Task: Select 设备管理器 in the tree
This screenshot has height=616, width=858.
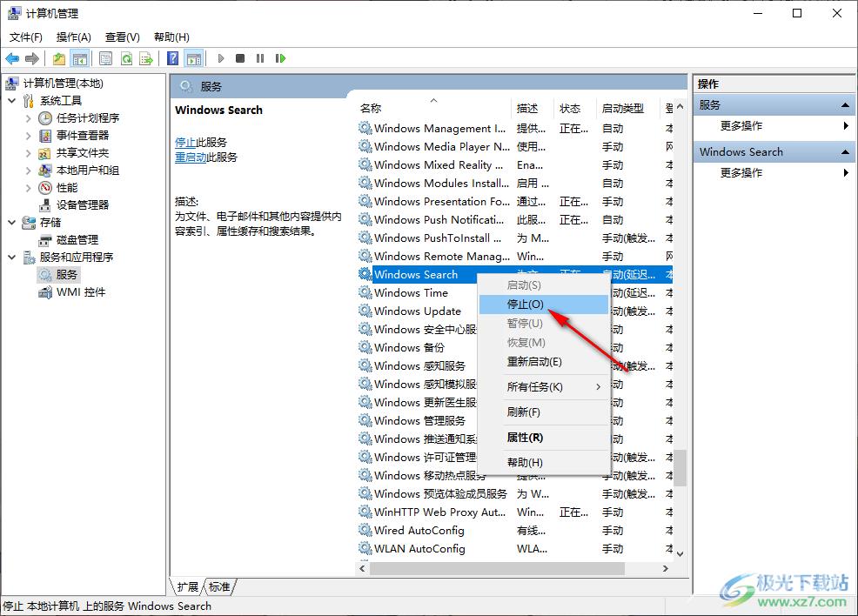Action: pyautogui.click(x=82, y=205)
